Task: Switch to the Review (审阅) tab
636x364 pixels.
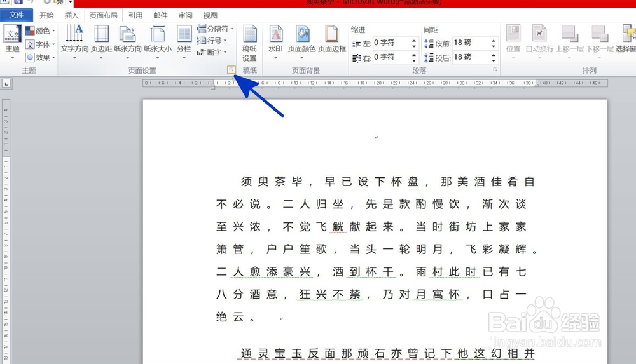Action: pyautogui.click(x=185, y=15)
